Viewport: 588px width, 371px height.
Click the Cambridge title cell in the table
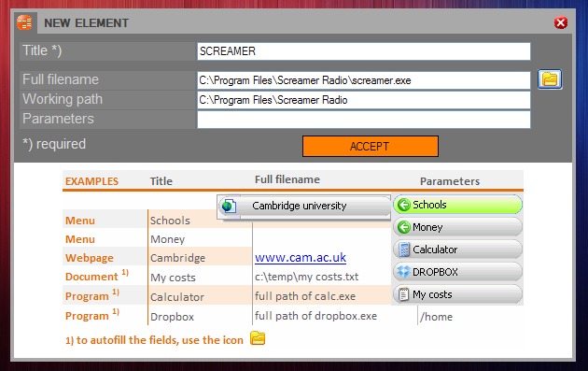pyautogui.click(x=177, y=258)
